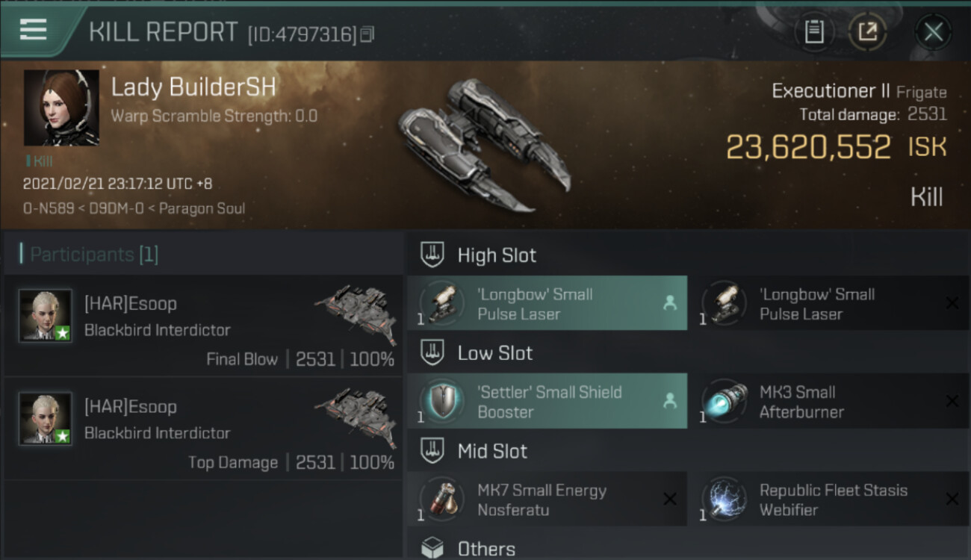Click the clipboard report icon

click(x=814, y=32)
